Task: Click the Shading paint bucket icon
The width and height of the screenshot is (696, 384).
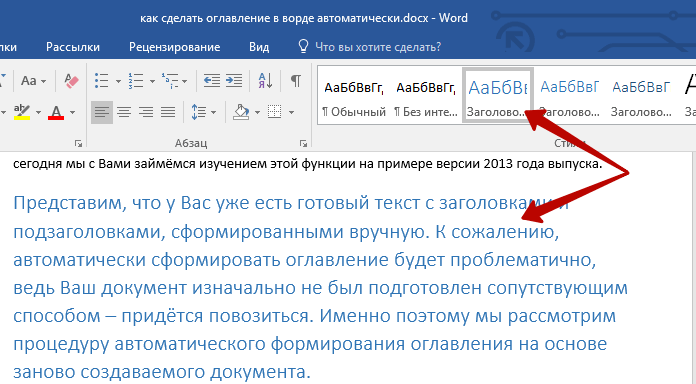Action: (x=241, y=112)
